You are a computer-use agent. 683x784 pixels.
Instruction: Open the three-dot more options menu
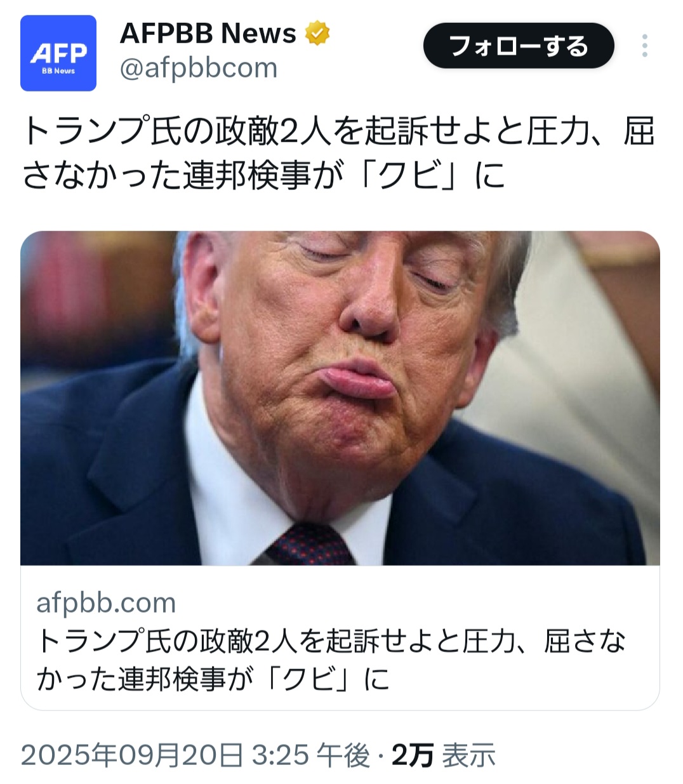[x=644, y=46]
